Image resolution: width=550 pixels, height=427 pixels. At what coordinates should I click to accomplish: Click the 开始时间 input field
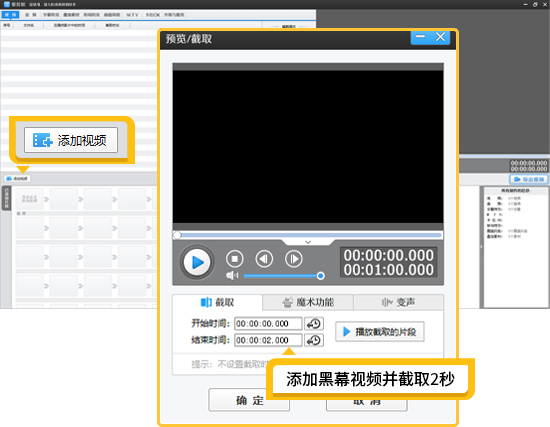tap(268, 323)
